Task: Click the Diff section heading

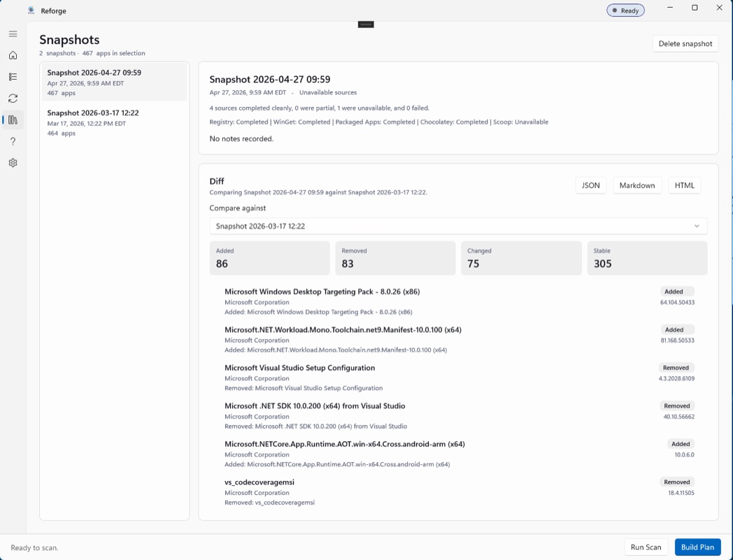Action: pyautogui.click(x=216, y=181)
